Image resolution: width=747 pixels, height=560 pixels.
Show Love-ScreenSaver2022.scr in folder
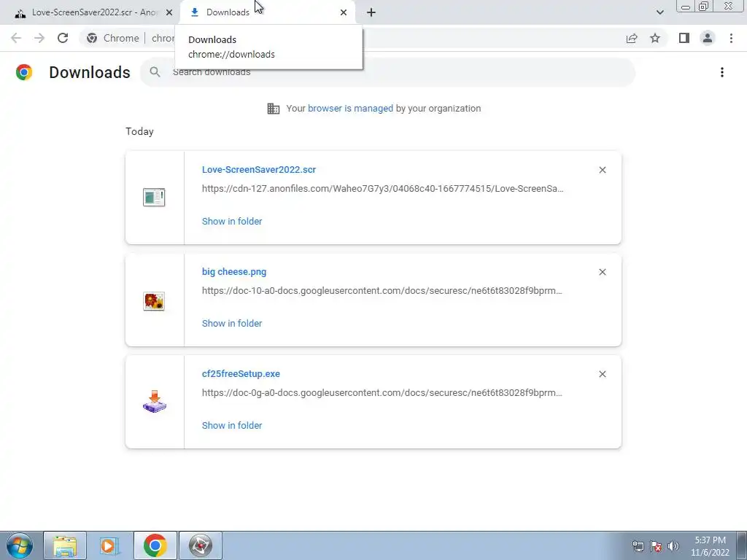[x=232, y=222]
